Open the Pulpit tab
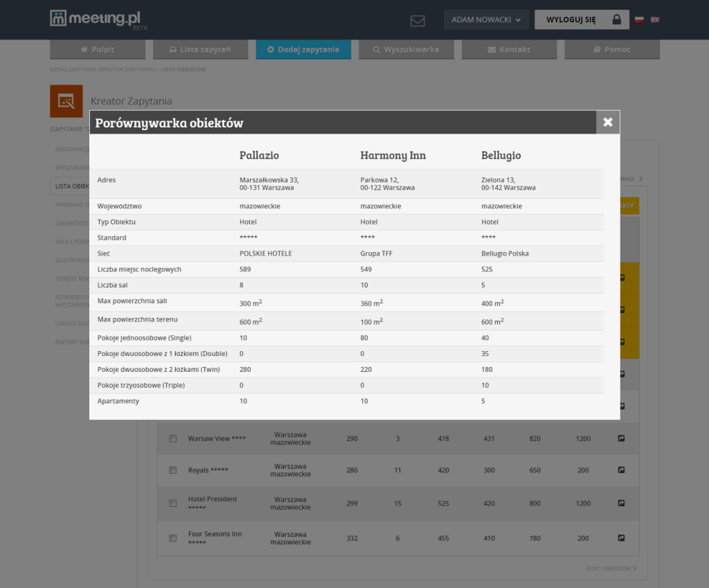The height and width of the screenshot is (588, 709). coord(98,49)
